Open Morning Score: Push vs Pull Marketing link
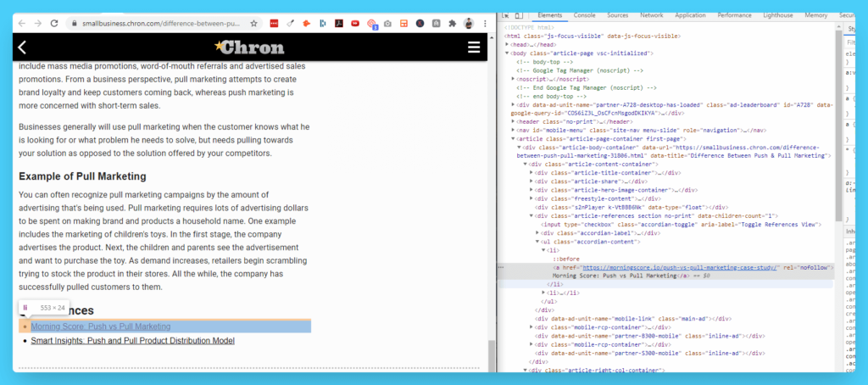Screen dimensions: 868x385 point(101,326)
